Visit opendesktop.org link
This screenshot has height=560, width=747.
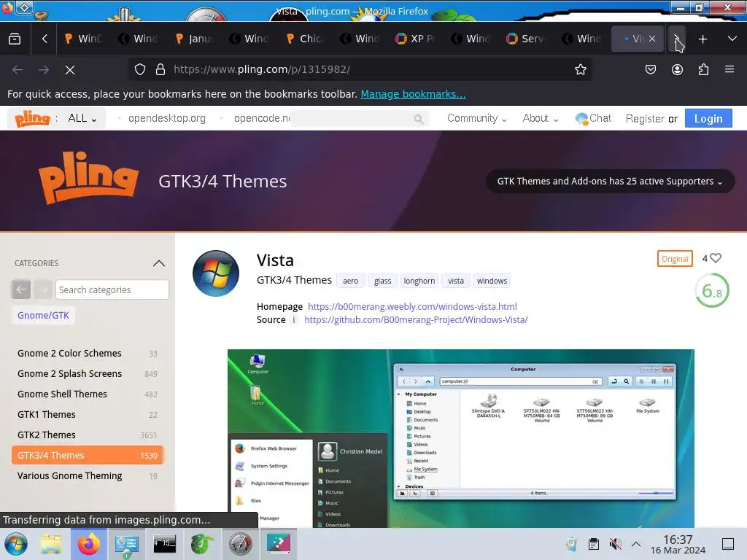point(167,118)
